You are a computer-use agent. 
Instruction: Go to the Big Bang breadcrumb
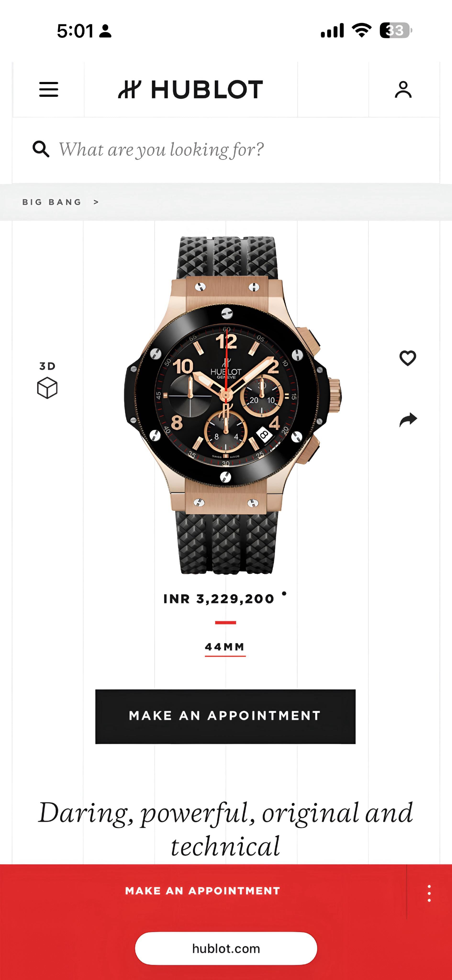coord(52,202)
